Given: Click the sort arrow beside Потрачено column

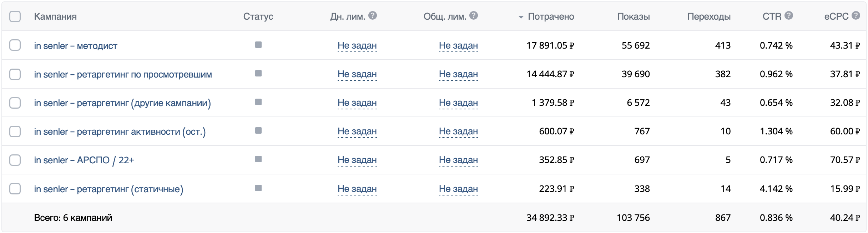Looking at the screenshot, I should click(521, 16).
